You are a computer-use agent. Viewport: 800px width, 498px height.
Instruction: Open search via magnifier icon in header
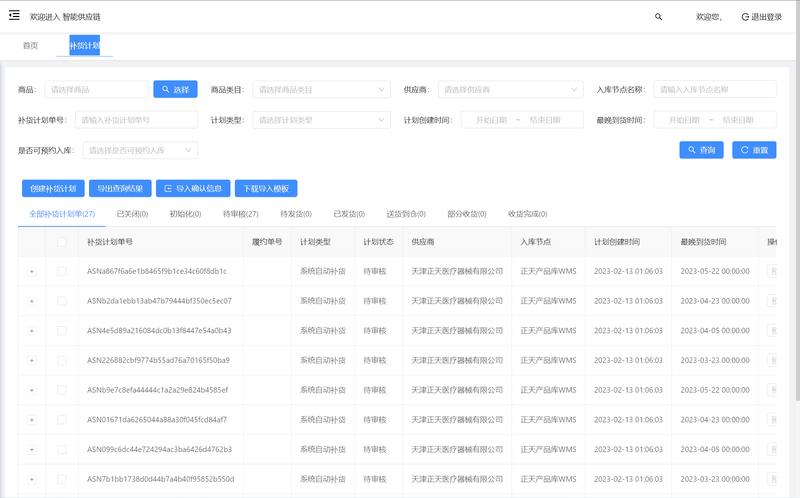[658, 17]
